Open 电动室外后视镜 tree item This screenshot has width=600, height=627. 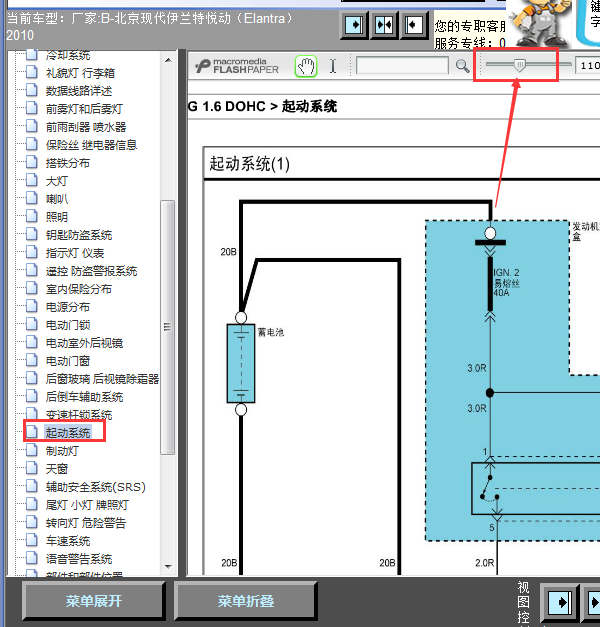[84, 343]
